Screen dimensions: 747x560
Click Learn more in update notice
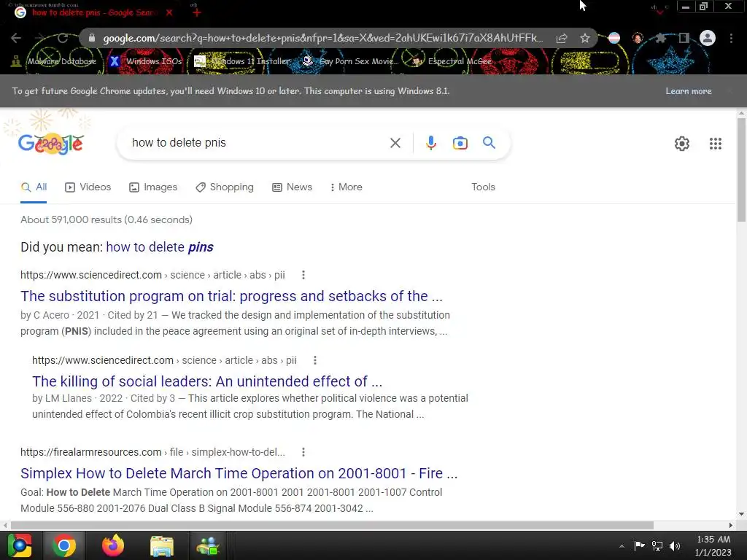pos(689,91)
